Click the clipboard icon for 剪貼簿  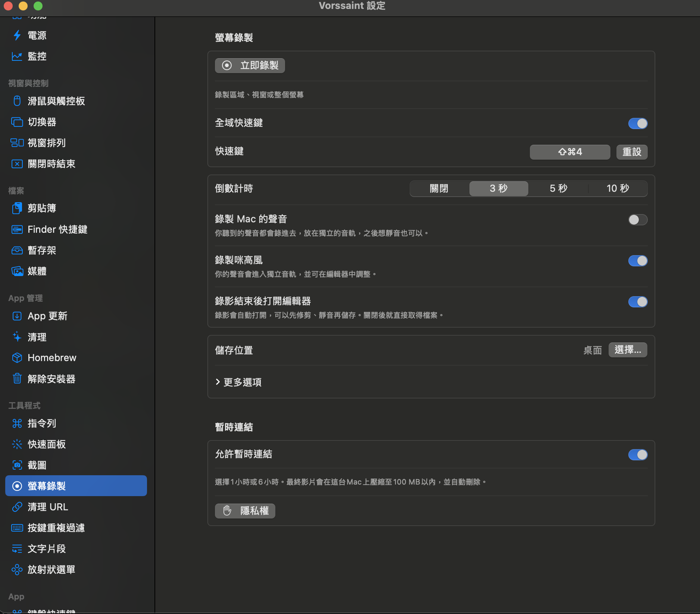[x=17, y=208]
